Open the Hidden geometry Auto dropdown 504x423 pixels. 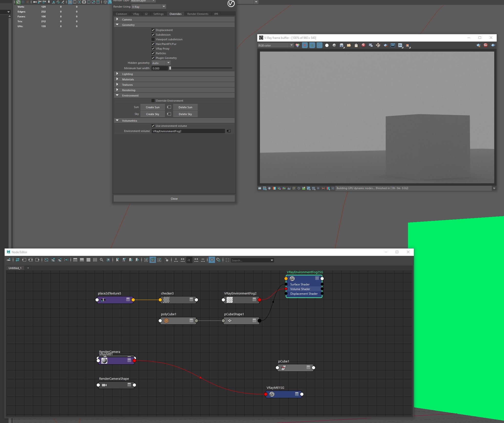click(x=161, y=63)
